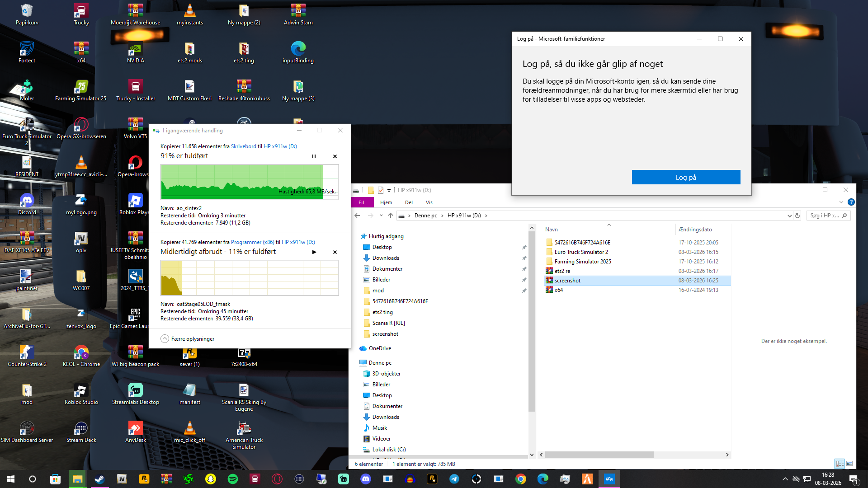868x488 pixels.
Task: Open Steam from the taskbar
Action: click(x=99, y=479)
